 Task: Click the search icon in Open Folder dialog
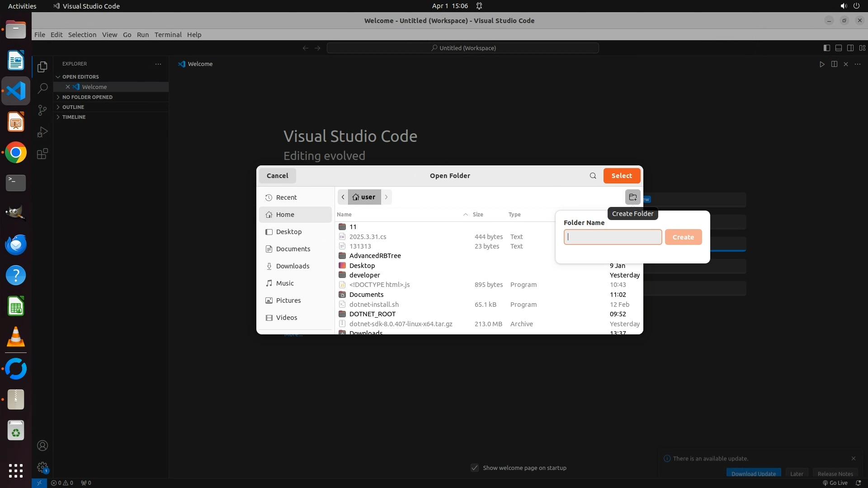(x=593, y=176)
